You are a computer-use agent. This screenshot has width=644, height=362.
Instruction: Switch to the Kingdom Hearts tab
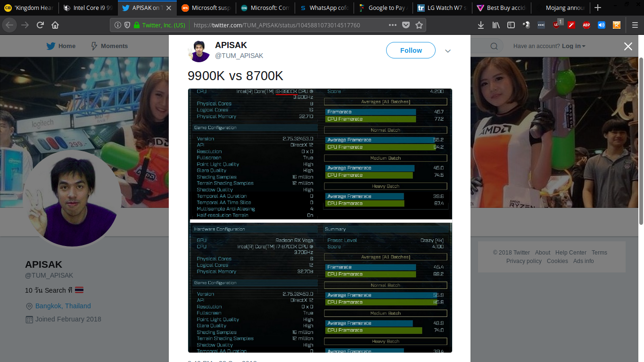(x=29, y=8)
